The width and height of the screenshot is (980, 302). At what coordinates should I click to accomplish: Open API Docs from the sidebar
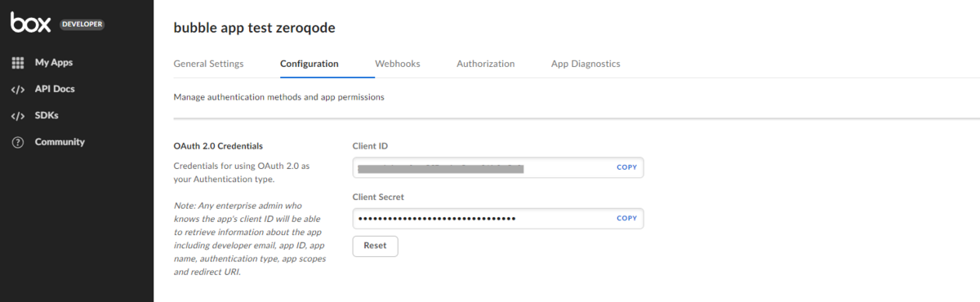pyautogui.click(x=55, y=89)
